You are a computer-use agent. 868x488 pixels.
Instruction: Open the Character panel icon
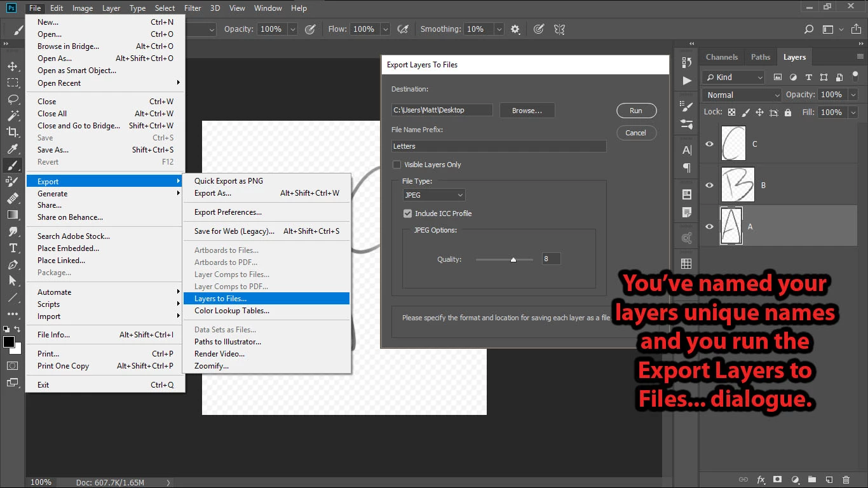[686, 151]
